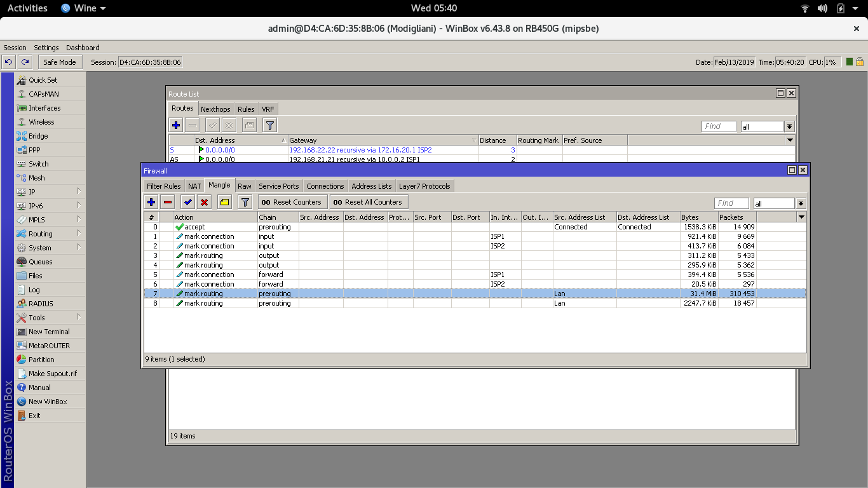This screenshot has height=488, width=868.
Task: Open RADIUS in sidebar
Action: 41,304
